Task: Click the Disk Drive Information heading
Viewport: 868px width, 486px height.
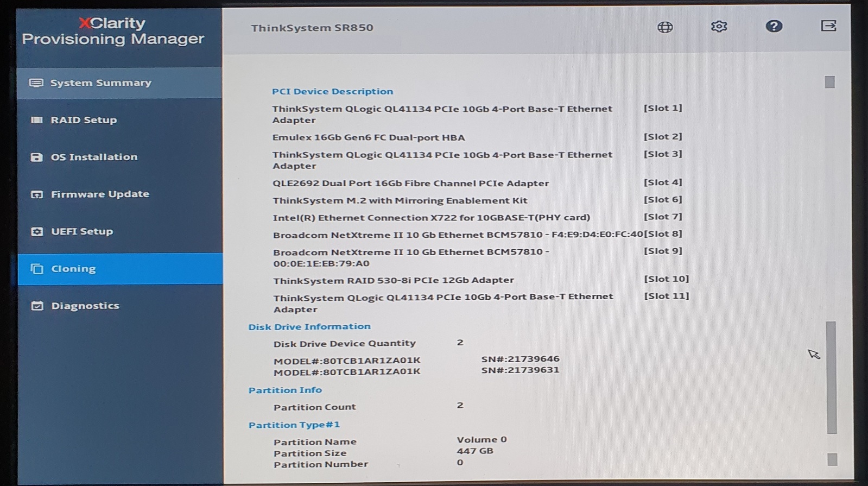Action: click(309, 326)
